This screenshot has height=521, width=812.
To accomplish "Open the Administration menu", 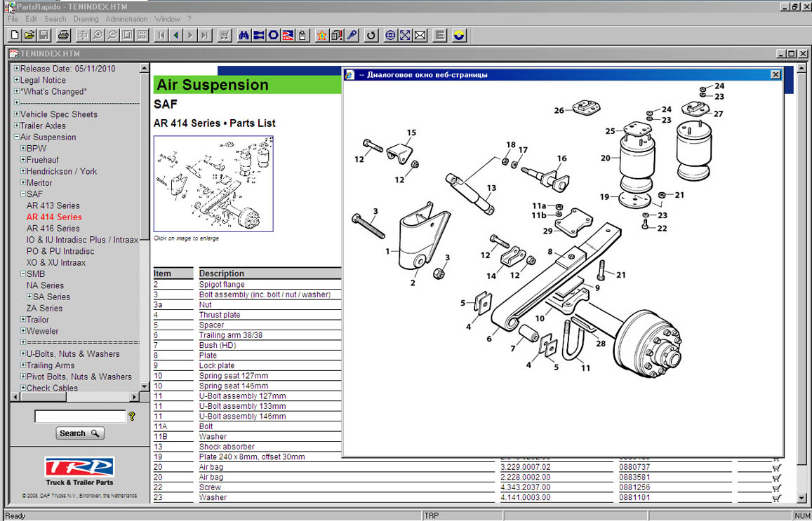I will (x=126, y=19).
